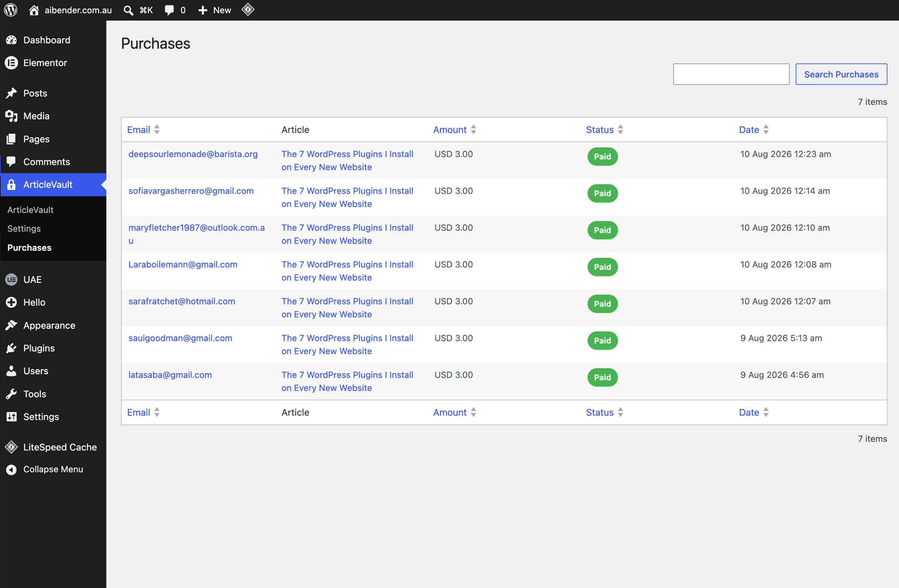Open maryfletcher1987@outlook.com.au email link
This screenshot has width=899, height=588.
click(196, 234)
